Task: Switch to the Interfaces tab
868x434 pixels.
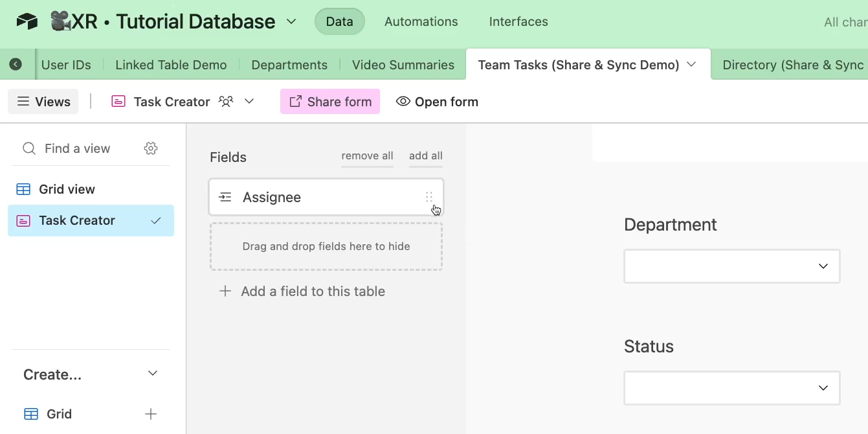Action: tap(518, 21)
